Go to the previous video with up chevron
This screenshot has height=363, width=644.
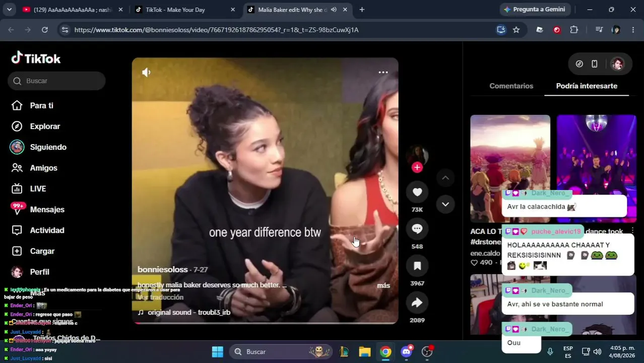(445, 177)
